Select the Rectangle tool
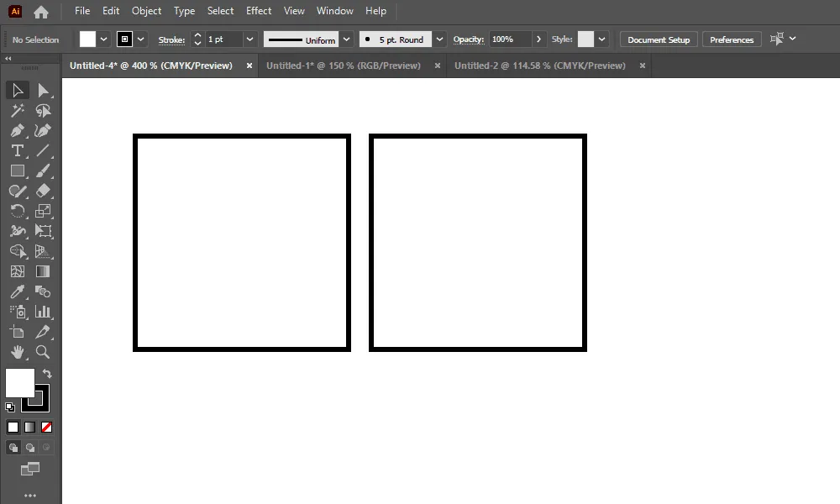The image size is (840, 504). point(18,171)
